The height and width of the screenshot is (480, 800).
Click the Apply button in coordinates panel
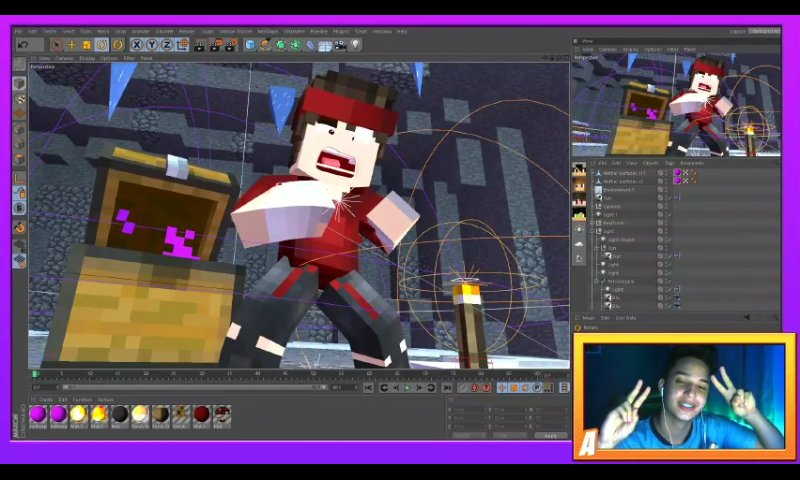pos(551,436)
